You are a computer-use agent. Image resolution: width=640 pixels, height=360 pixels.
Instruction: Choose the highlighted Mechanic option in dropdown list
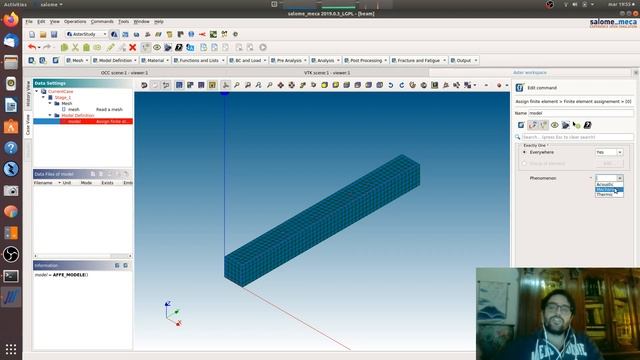pyautogui.click(x=609, y=190)
